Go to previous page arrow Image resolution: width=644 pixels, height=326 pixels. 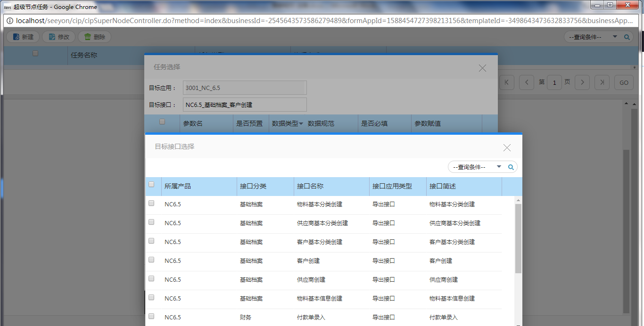(527, 82)
